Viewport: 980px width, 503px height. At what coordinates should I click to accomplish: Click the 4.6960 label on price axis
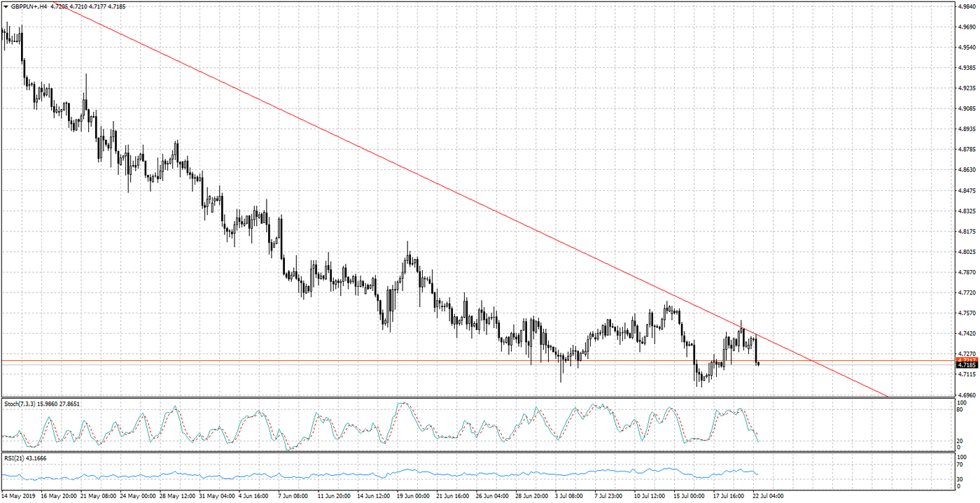coord(967,395)
